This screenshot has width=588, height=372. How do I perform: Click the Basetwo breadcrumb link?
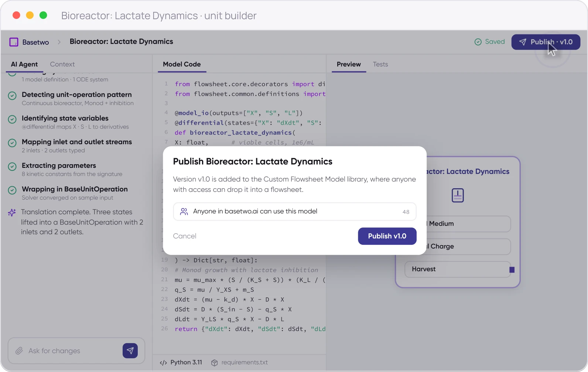[35, 42]
